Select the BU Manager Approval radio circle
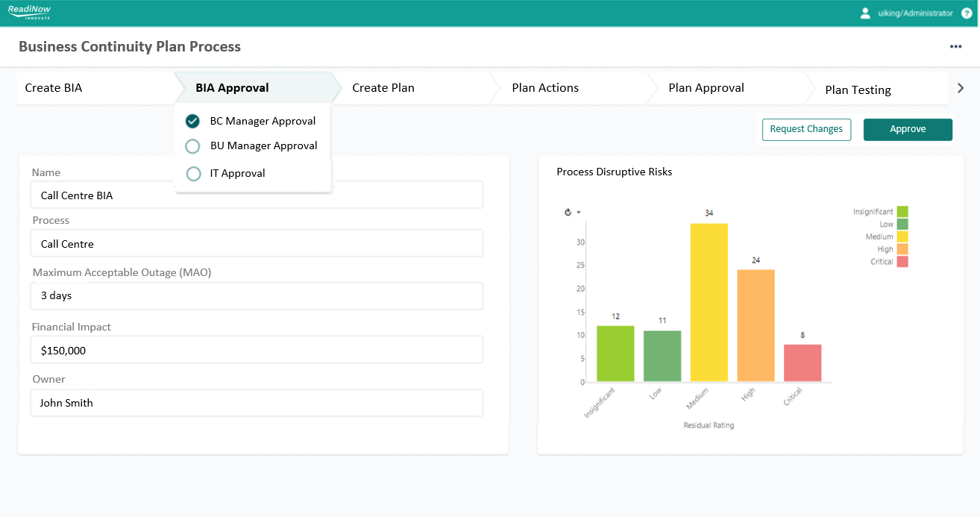Viewport: 980px width, 517px height. [x=192, y=146]
